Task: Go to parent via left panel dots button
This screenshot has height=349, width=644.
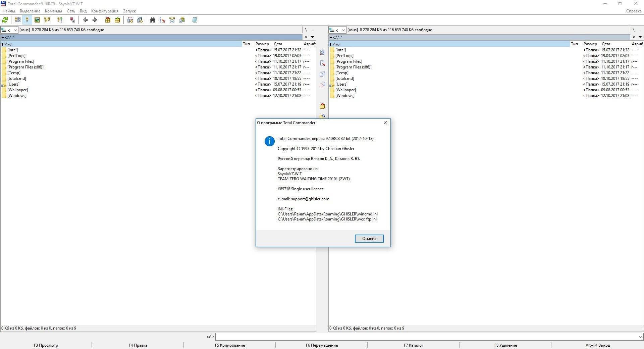Action: coord(312,30)
